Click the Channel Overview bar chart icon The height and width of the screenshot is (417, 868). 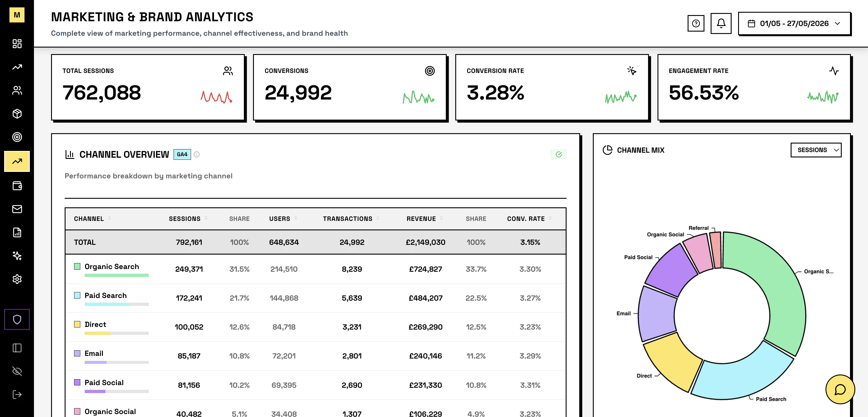[x=70, y=154]
